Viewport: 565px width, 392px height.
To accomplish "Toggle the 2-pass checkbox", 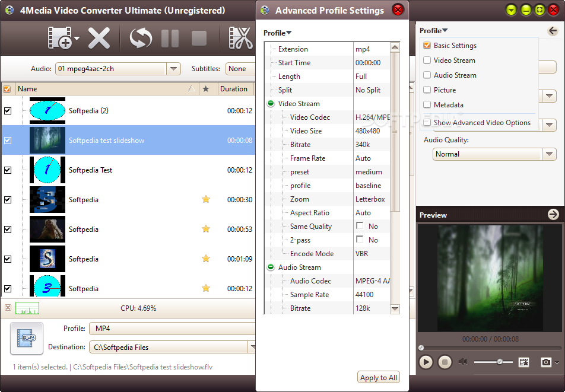I will pyautogui.click(x=360, y=240).
